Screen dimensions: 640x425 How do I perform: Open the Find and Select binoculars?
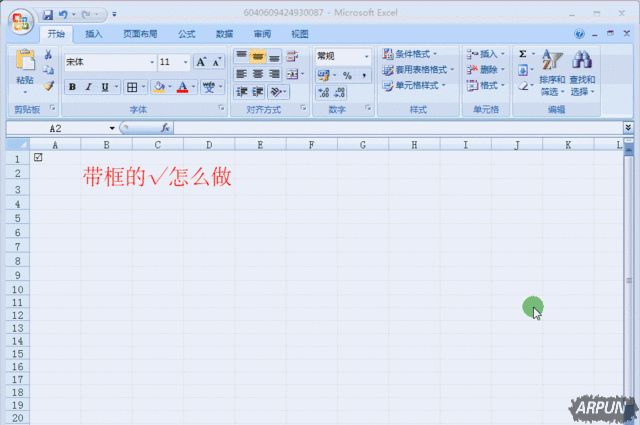click(582, 63)
